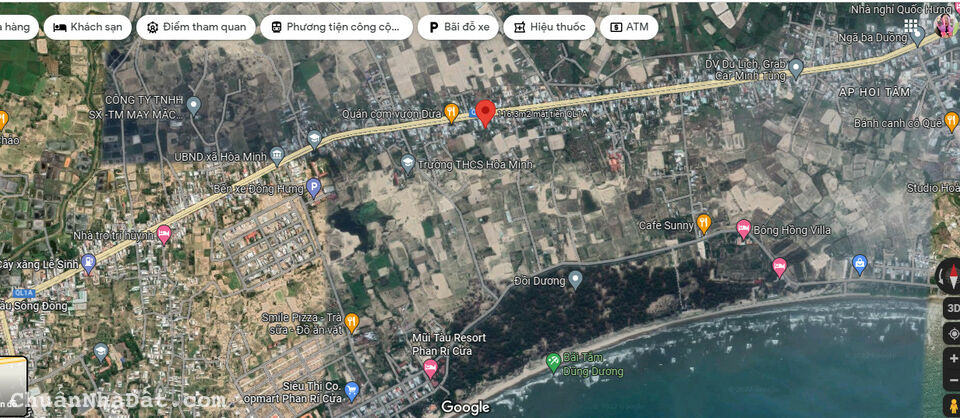Viewport: 960px width, 418px height.
Task: Open Siêu Thị Co.opmart shopping cart marker
Action: coord(351,390)
